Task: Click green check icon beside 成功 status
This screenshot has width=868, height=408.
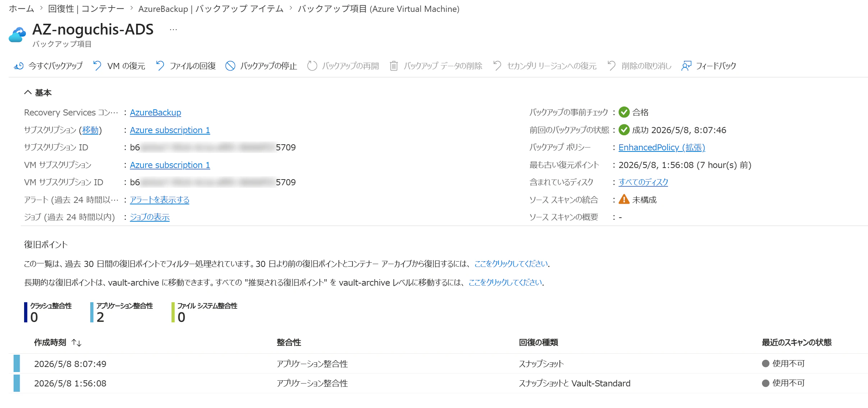Action: click(x=624, y=130)
